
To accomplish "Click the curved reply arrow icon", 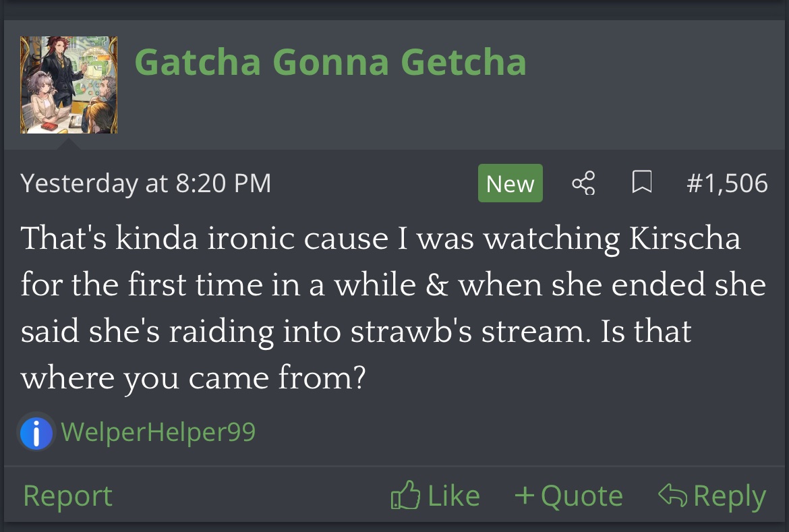I will pyautogui.click(x=672, y=496).
